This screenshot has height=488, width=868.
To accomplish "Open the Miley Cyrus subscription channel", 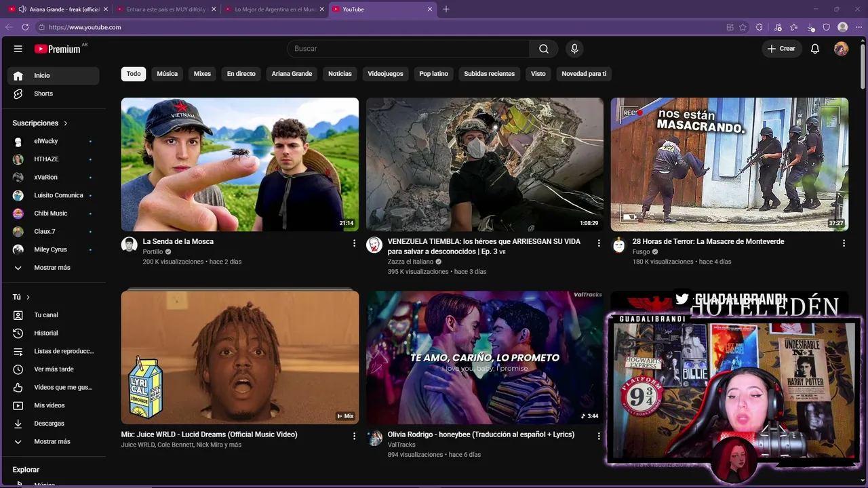I will (54, 249).
